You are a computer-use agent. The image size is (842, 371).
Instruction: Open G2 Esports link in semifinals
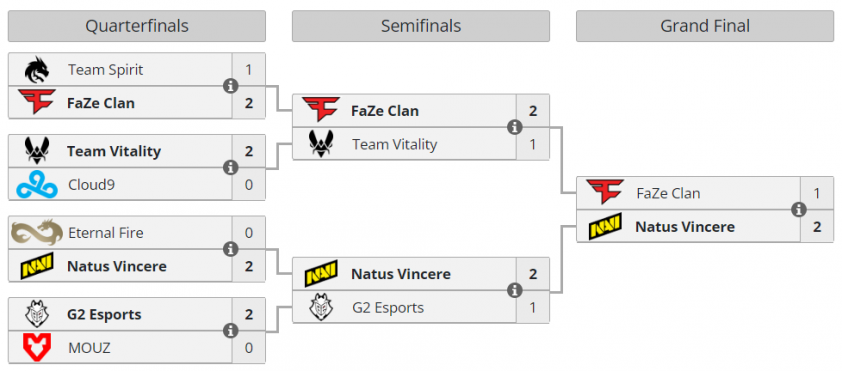pyautogui.click(x=388, y=308)
